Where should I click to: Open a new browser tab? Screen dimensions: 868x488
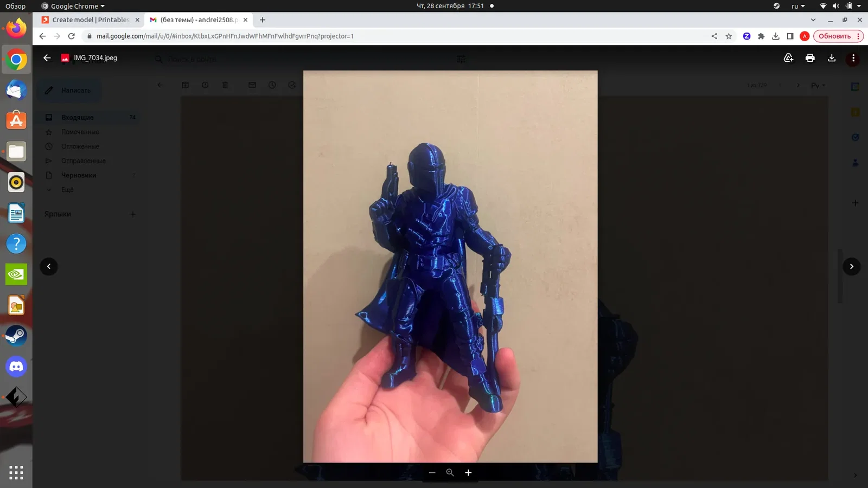263,20
